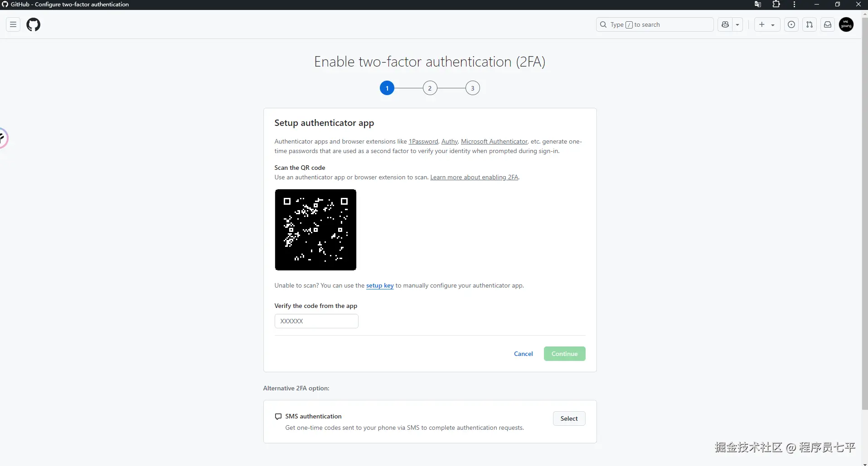Open the Pull requests icon in header

(x=810, y=24)
